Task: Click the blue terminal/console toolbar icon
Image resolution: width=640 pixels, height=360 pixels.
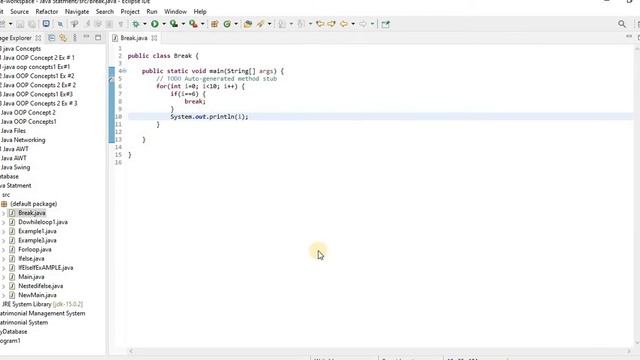Action: tap(46, 24)
